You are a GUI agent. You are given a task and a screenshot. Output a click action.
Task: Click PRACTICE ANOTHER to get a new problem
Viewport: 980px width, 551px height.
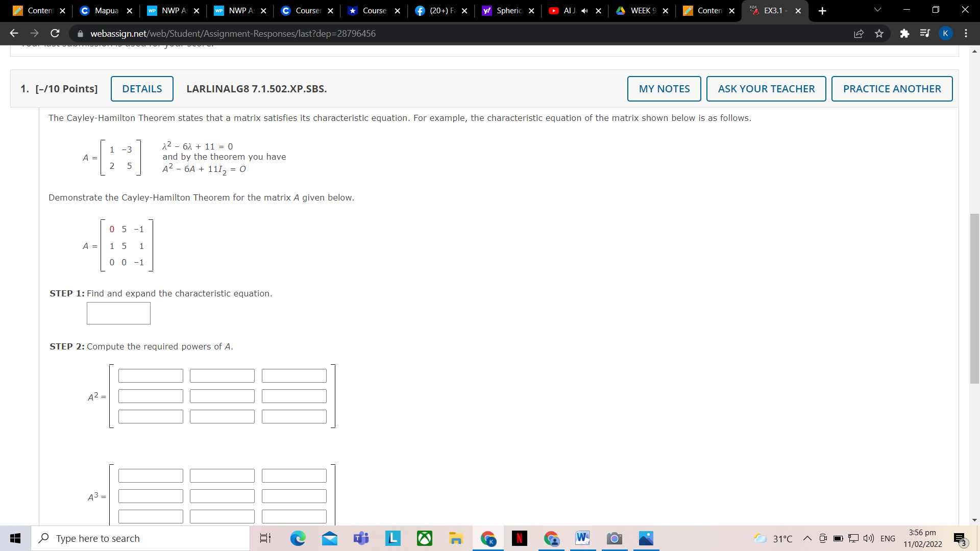coord(892,88)
